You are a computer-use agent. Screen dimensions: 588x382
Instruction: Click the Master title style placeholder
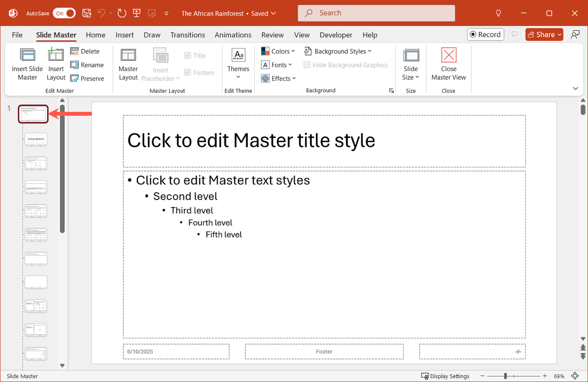[x=324, y=141]
